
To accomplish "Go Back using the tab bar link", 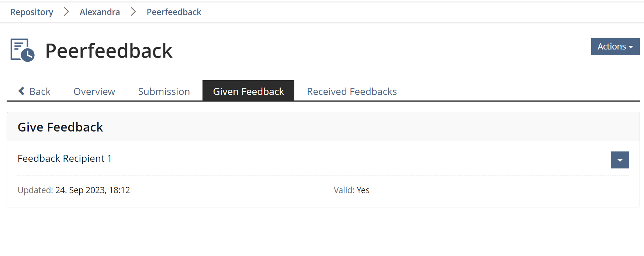I will click(39, 91).
